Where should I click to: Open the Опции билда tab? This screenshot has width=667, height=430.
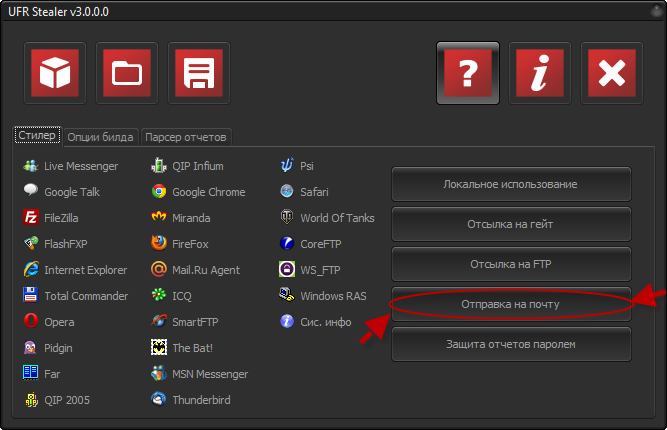click(100, 137)
